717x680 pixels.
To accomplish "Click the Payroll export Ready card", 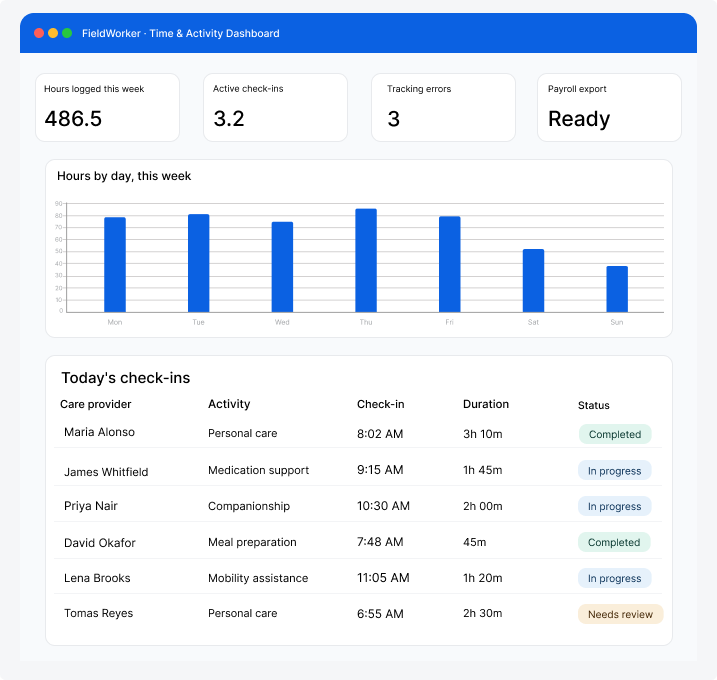I will pos(609,107).
